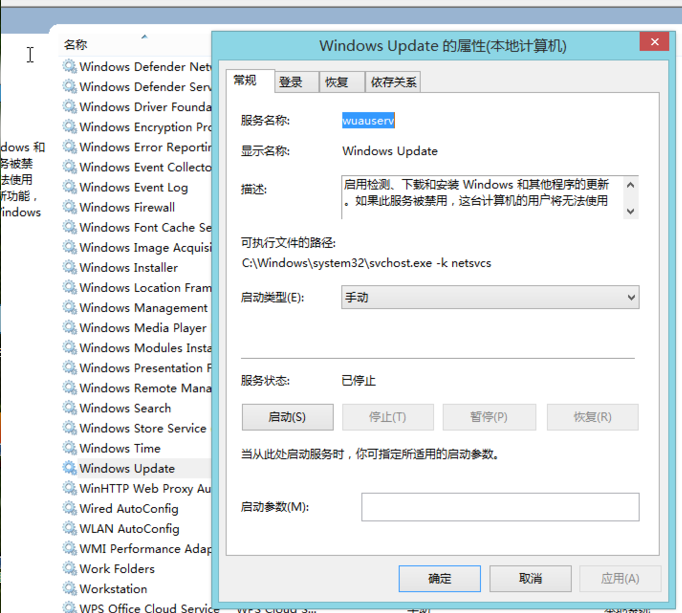Screen dimensions: 682x613
Task: Select Windows Media Player service row
Action: coord(143,327)
